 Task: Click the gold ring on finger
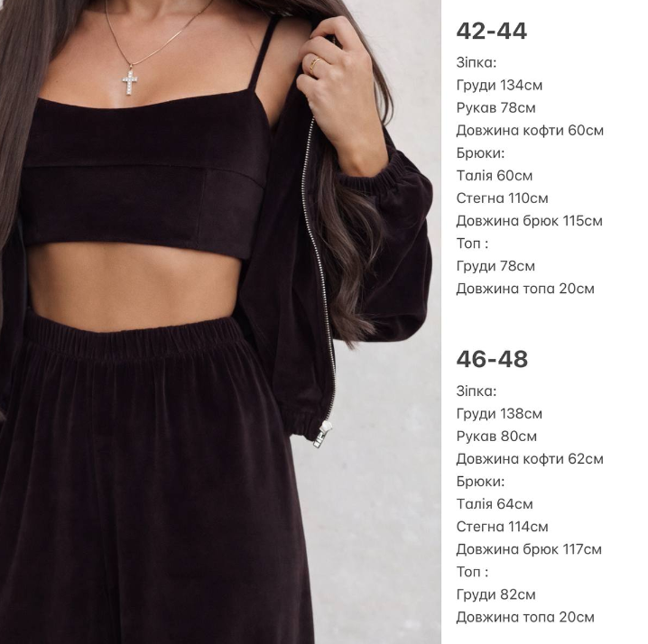315,64
